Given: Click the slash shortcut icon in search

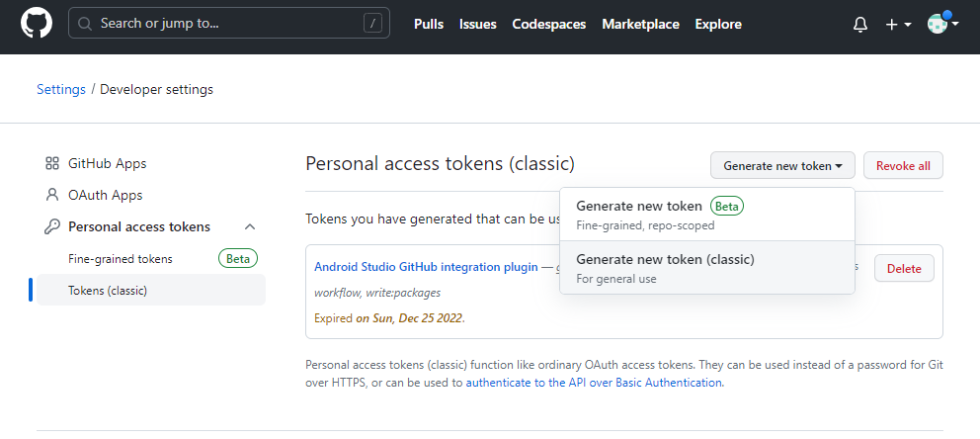Looking at the screenshot, I should click(372, 24).
